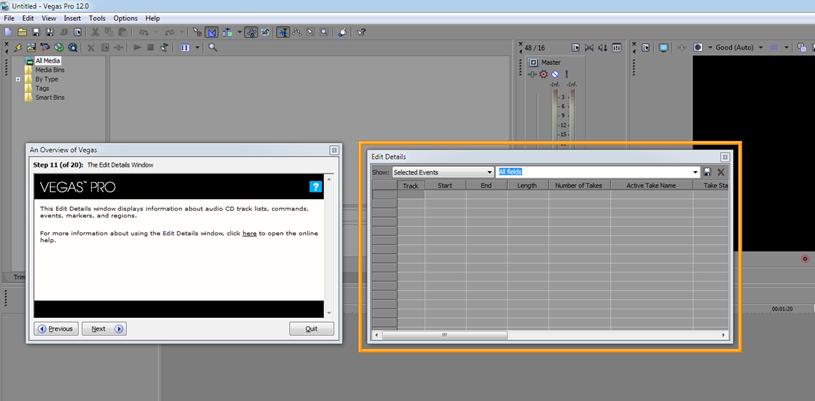Screen dimensions: 815x401
Task: Select Media Bins in tree
Action: pyautogui.click(x=50, y=70)
